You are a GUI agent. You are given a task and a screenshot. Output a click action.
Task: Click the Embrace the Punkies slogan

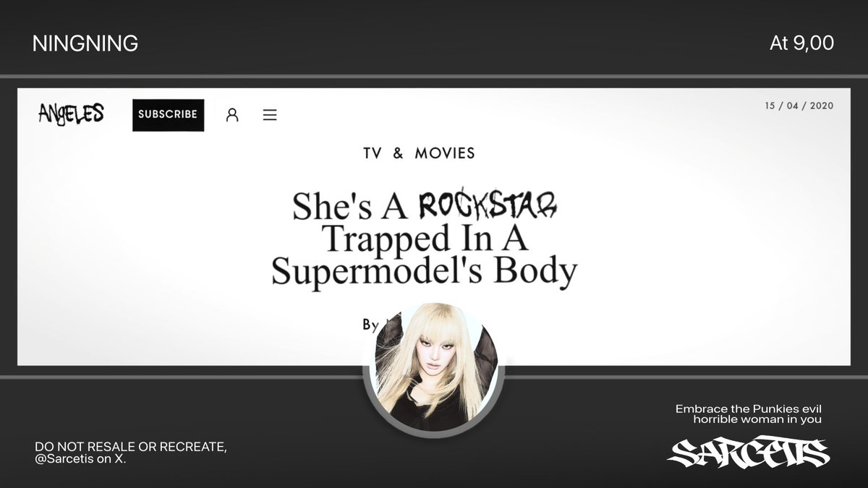[749, 414]
